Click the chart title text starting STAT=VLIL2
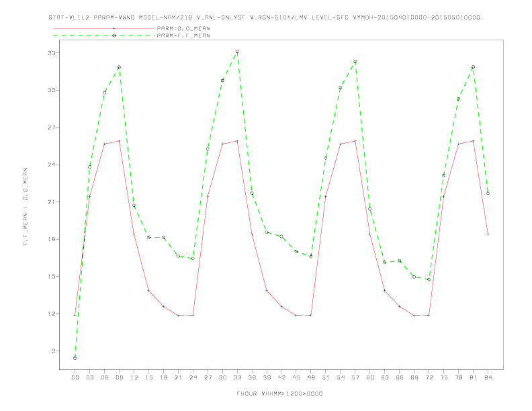Viewport: 532px width, 411px height. pyautogui.click(x=264, y=17)
